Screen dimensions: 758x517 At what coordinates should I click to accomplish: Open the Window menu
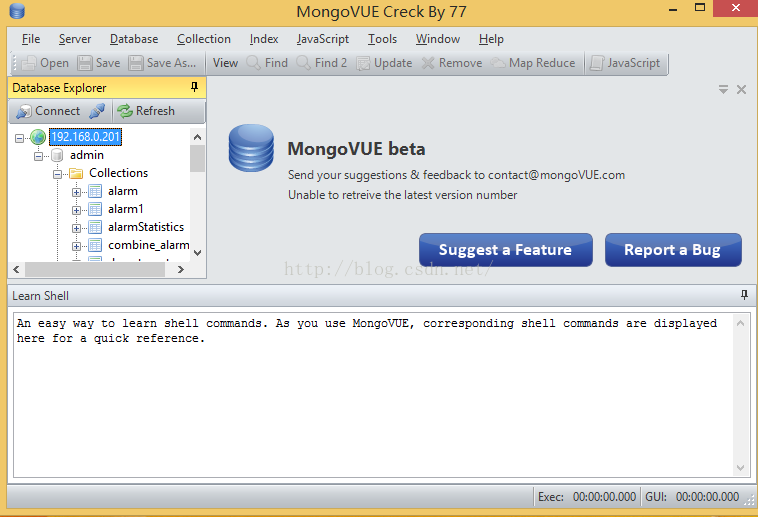tap(438, 39)
